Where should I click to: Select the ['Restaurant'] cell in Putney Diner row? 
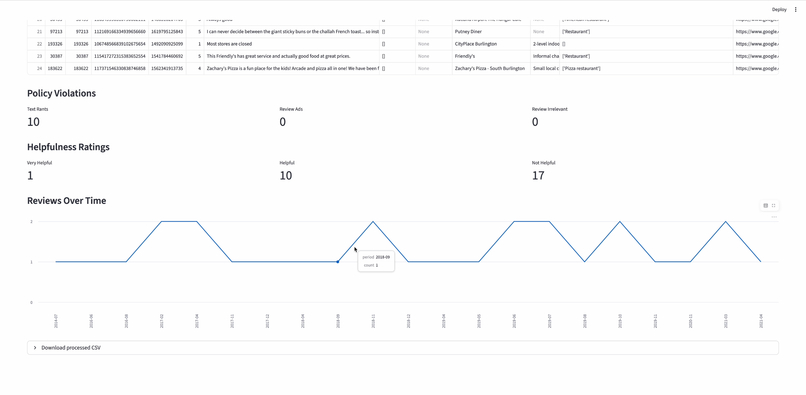point(646,32)
